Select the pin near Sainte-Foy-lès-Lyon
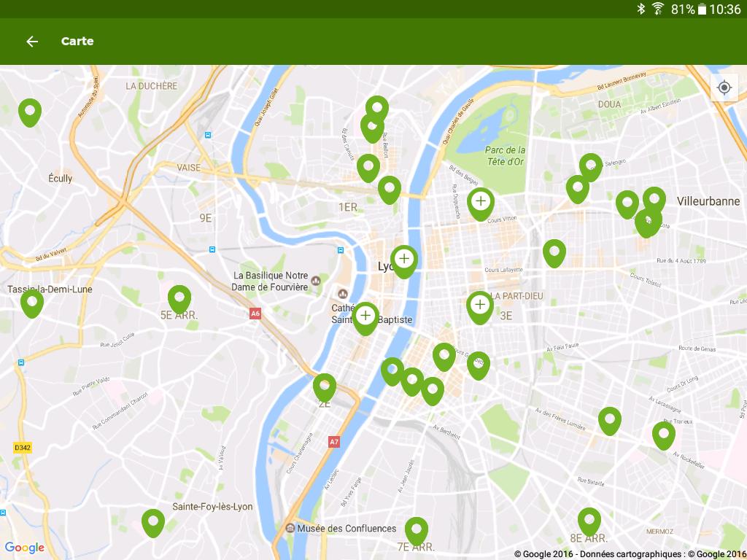Image resolution: width=747 pixels, height=560 pixels. coord(153,524)
